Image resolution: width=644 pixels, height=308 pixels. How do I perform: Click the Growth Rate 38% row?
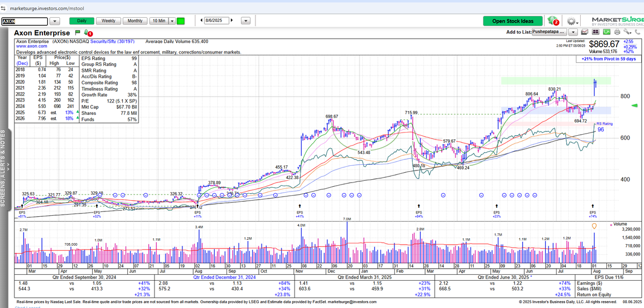click(109, 95)
